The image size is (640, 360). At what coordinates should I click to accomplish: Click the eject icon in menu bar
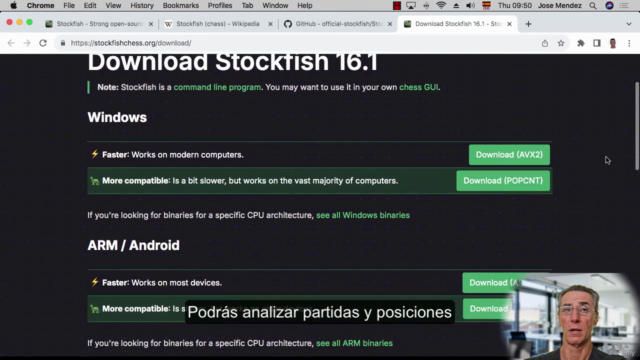[456, 6]
